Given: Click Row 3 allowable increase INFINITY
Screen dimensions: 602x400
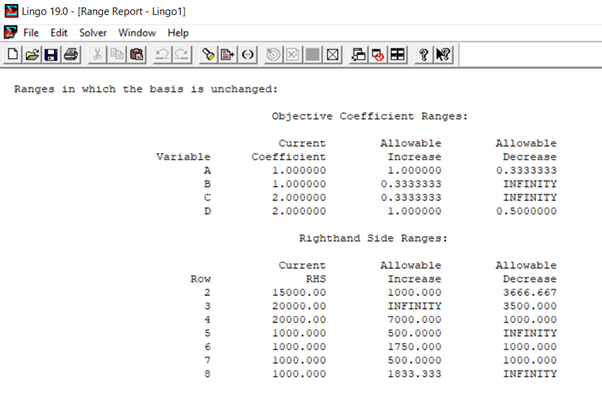Looking at the screenshot, I should (x=415, y=306).
